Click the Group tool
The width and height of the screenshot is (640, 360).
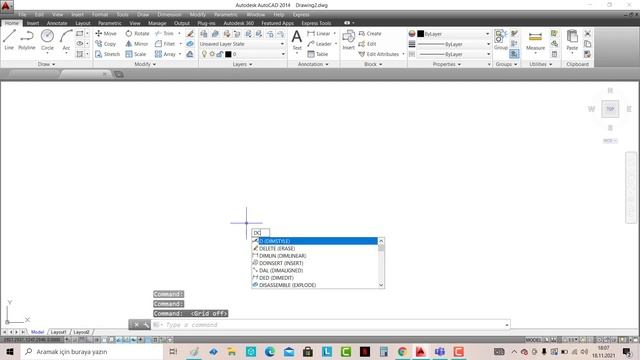[x=500, y=40]
